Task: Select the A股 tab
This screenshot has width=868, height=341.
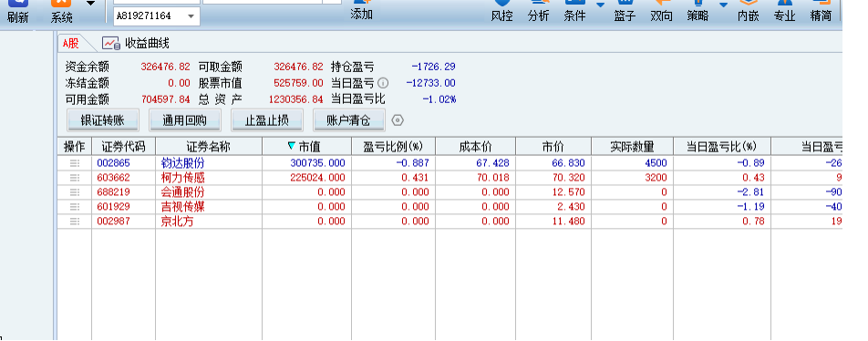Action: click(x=71, y=43)
